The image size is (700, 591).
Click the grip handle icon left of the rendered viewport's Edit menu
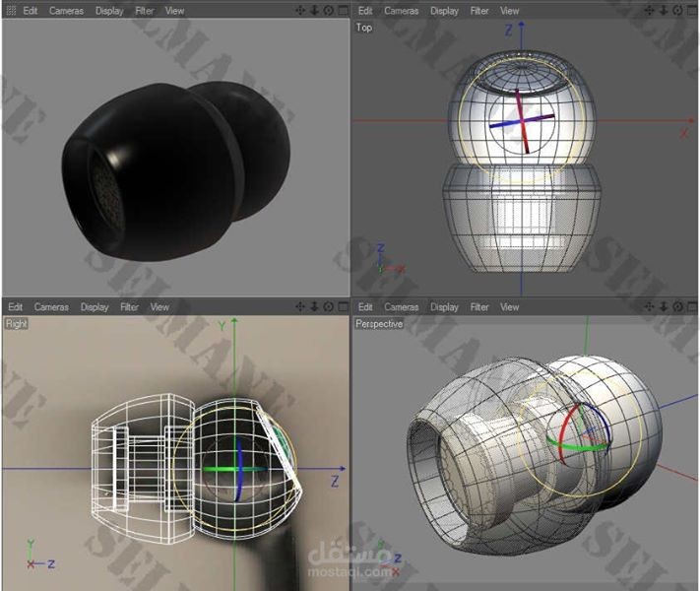pyautogui.click(x=12, y=11)
